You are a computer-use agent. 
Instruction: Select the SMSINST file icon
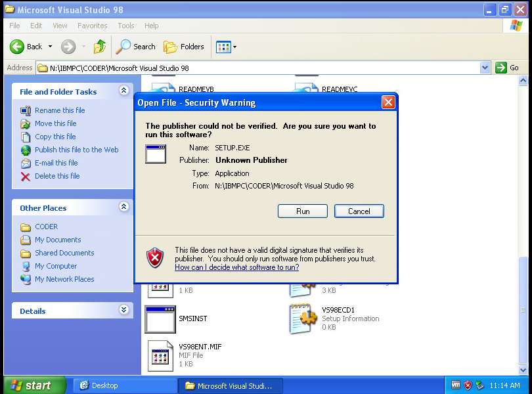point(160,319)
